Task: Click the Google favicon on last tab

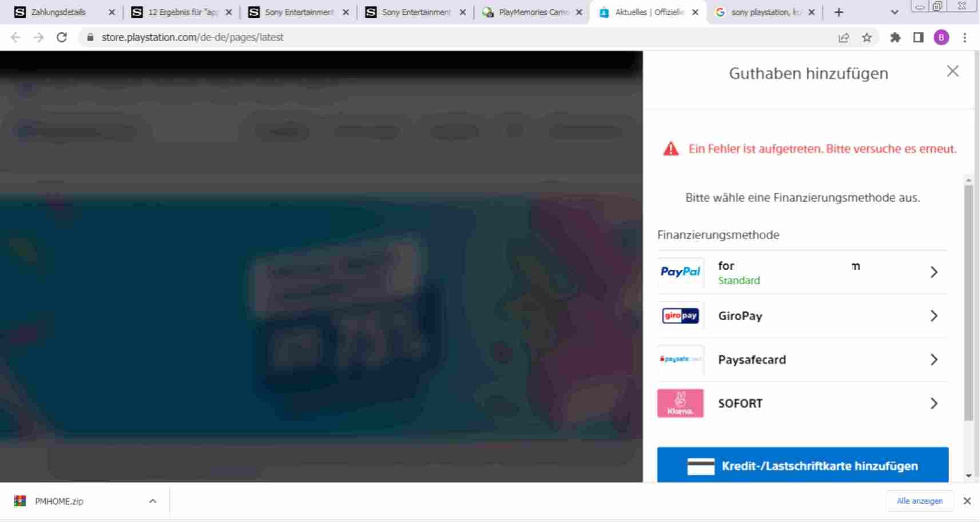Action: click(x=720, y=12)
